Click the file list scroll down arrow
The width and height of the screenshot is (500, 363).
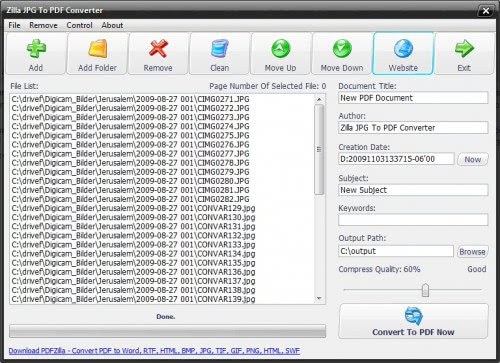pos(319,298)
